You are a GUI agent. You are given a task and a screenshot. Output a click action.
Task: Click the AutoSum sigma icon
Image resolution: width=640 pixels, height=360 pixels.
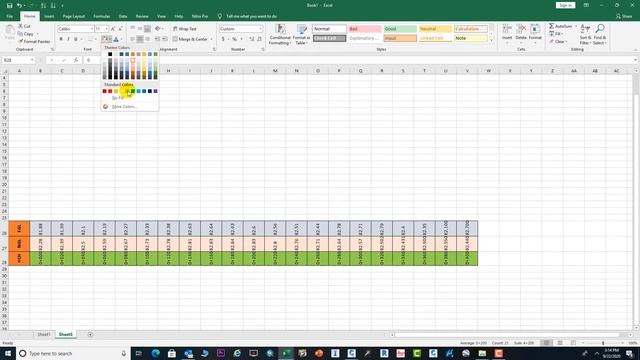tap(551, 26)
